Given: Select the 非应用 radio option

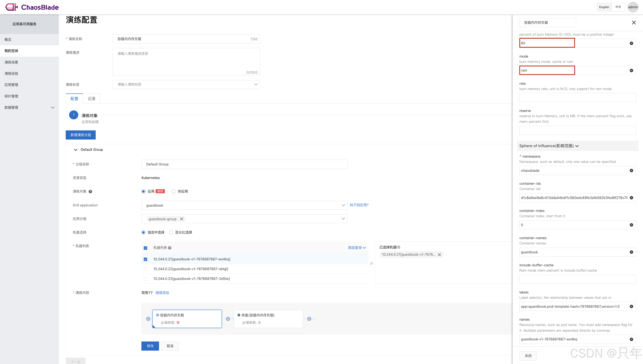Looking at the screenshot, I should tap(174, 192).
